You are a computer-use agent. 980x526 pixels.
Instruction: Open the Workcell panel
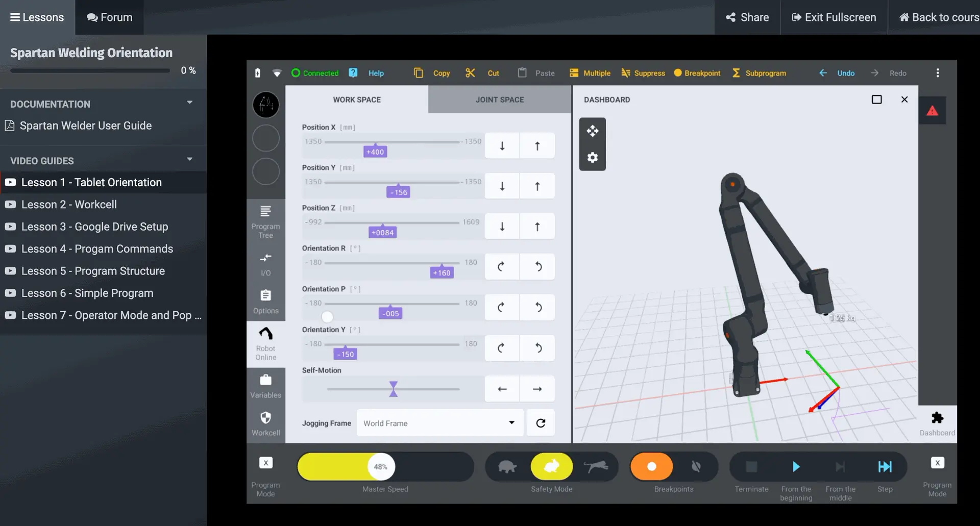coord(265,422)
